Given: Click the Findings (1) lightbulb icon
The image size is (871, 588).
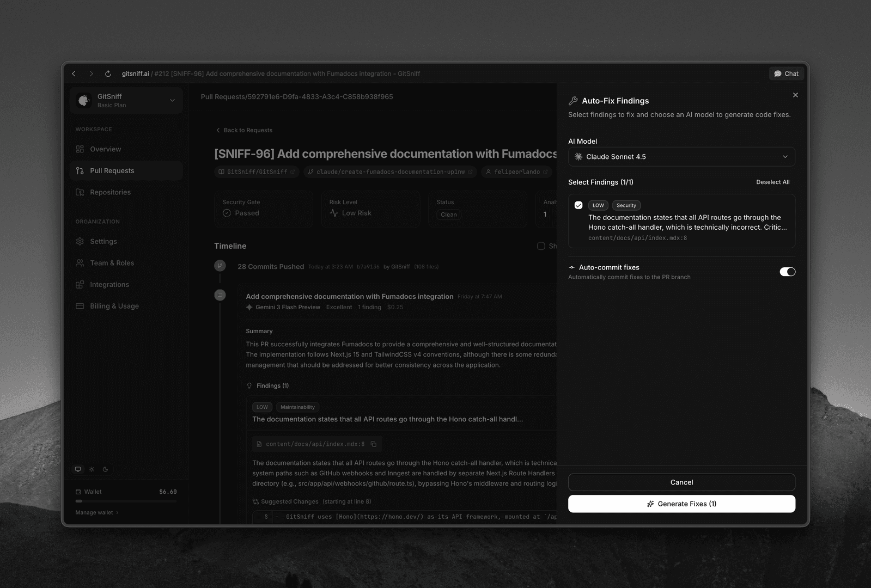Looking at the screenshot, I should (x=249, y=385).
